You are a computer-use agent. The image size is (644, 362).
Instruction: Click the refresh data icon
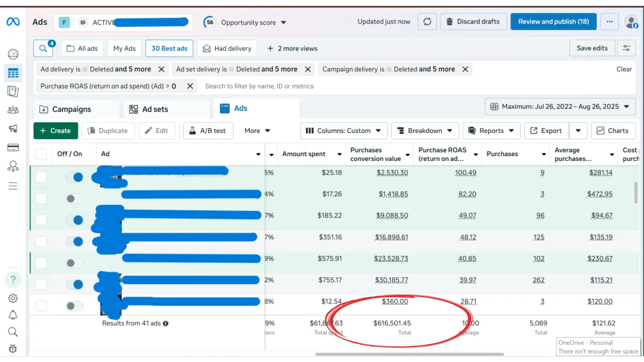[427, 22]
